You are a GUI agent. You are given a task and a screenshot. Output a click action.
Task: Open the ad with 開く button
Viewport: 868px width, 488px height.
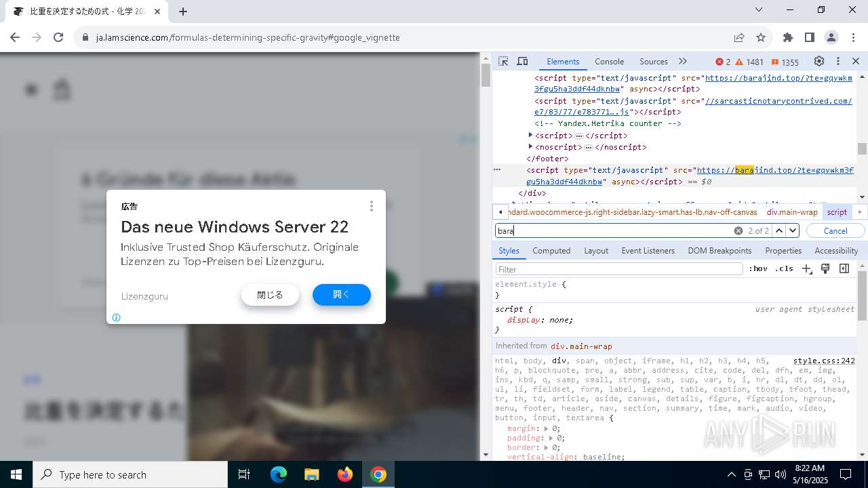click(342, 295)
